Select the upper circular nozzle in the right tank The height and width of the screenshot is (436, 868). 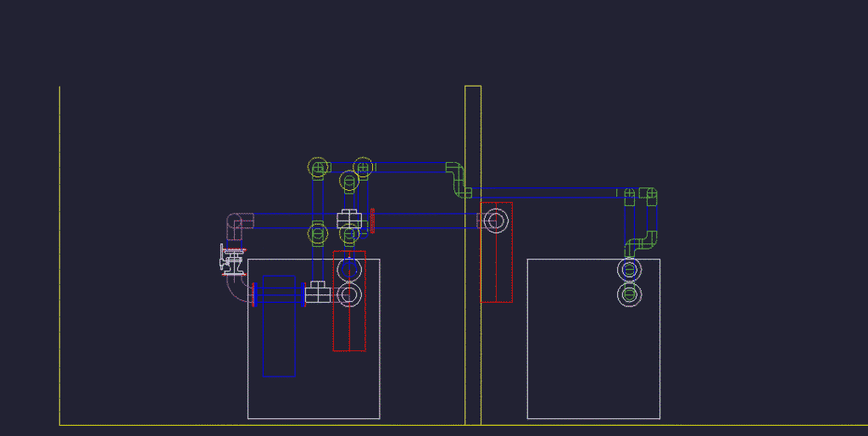[x=629, y=271]
